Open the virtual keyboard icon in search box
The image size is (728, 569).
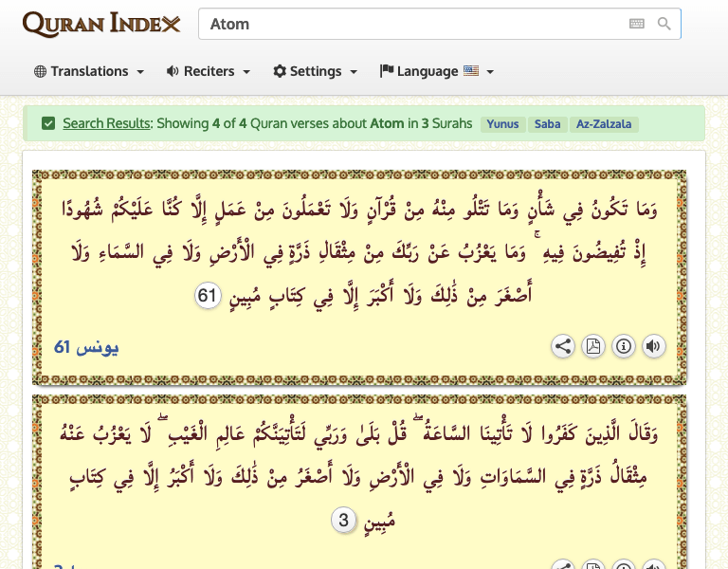[636, 25]
